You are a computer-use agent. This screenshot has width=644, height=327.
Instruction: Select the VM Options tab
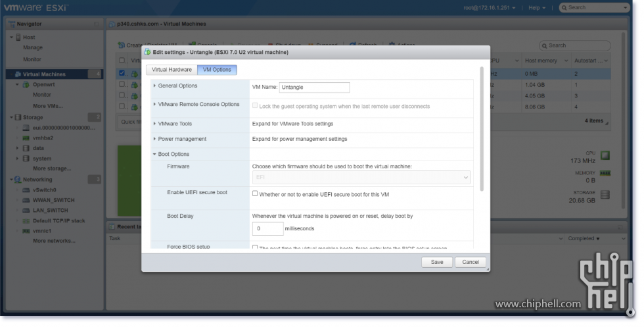217,70
